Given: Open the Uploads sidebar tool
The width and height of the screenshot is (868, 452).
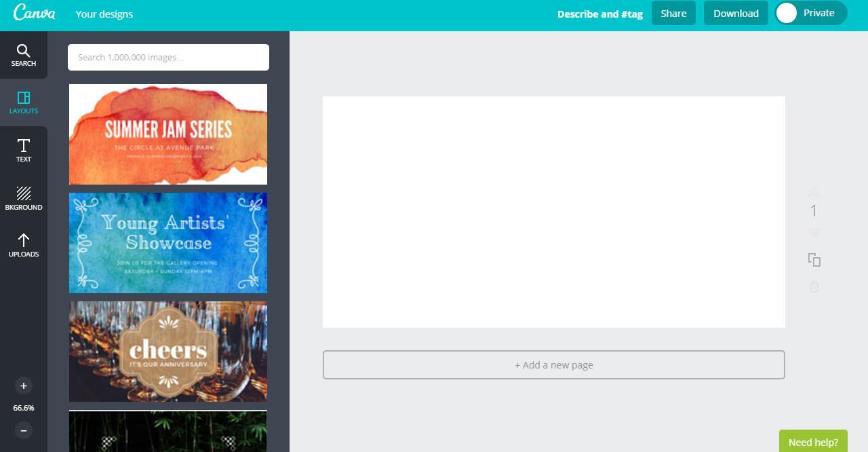Looking at the screenshot, I should coord(24,246).
